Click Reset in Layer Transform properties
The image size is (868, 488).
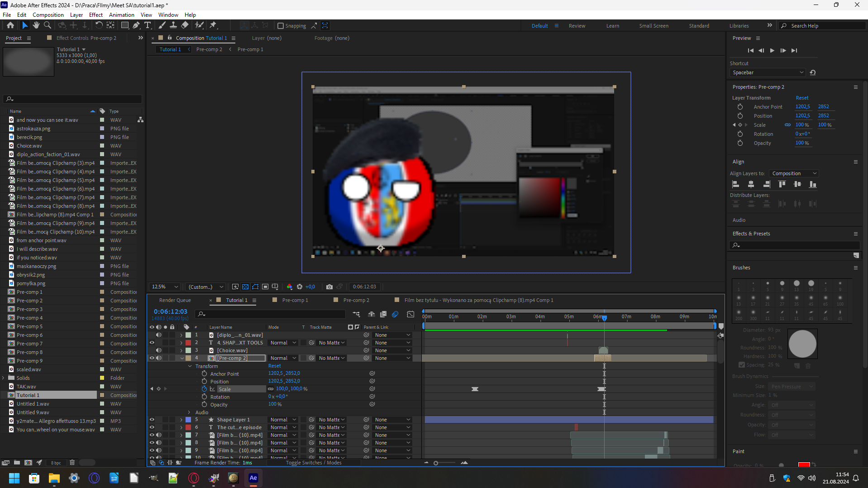click(x=802, y=98)
